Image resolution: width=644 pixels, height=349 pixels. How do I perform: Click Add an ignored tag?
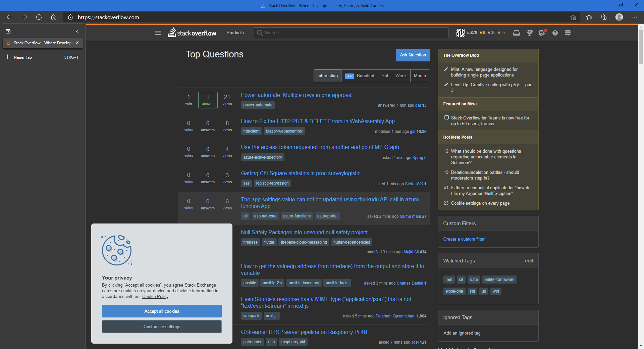pos(462,333)
